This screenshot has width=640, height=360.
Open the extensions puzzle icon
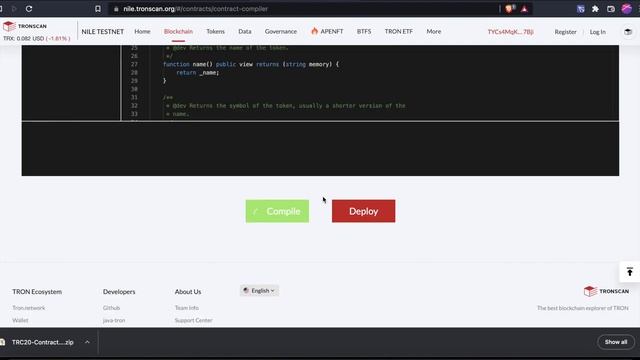(596, 9)
